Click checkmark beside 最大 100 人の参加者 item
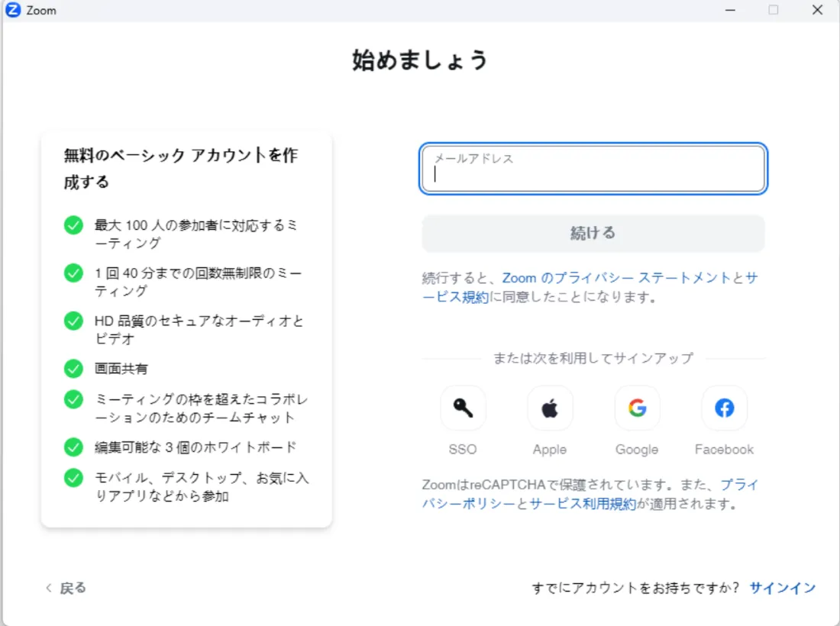 click(x=73, y=226)
